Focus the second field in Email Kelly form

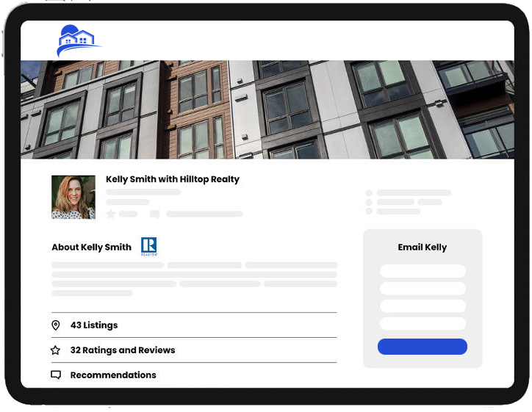[423, 289]
